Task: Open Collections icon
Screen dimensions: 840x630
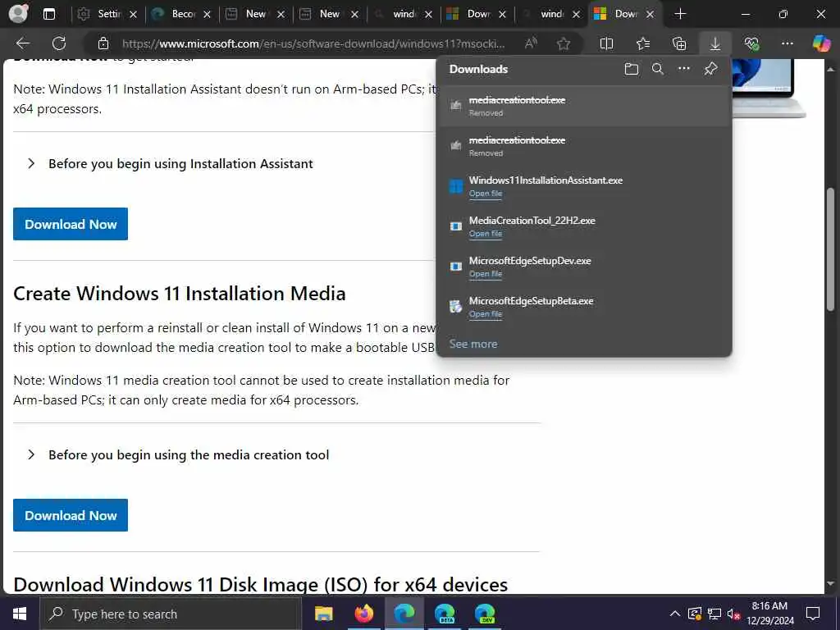Action: [678, 43]
